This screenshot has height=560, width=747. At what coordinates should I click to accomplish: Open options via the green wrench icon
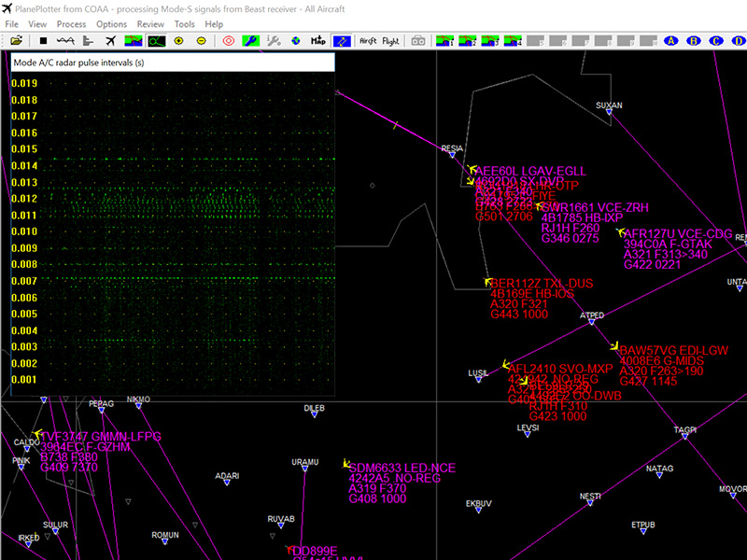(250, 41)
